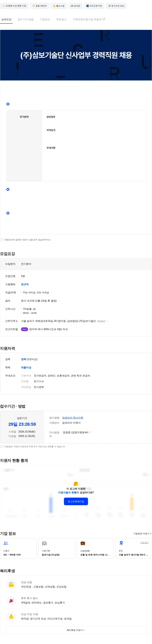Switch to the 접수기간·방법 tab
This screenshot has width=152, height=644.
pyautogui.click(x=25, y=19)
